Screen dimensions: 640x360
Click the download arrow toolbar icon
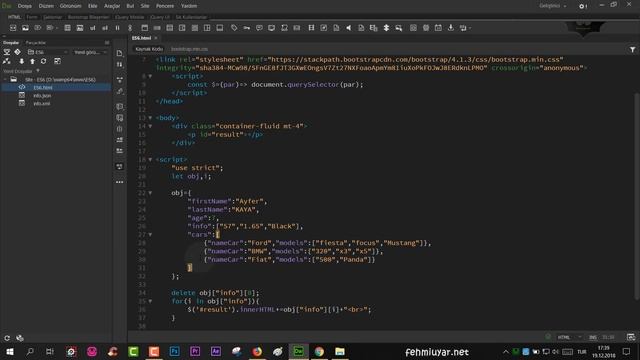(x=451, y=28)
